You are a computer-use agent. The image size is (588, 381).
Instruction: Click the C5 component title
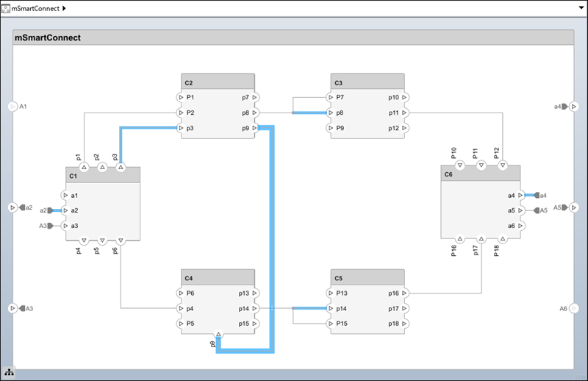click(367, 277)
